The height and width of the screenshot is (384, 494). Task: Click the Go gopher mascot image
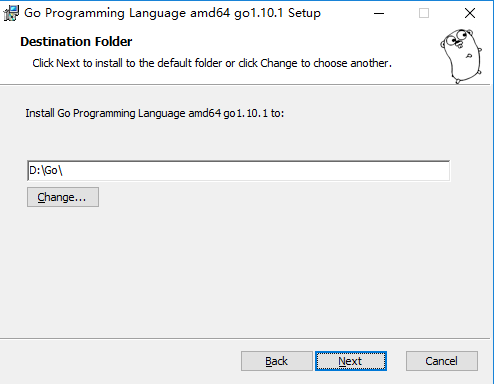461,56
